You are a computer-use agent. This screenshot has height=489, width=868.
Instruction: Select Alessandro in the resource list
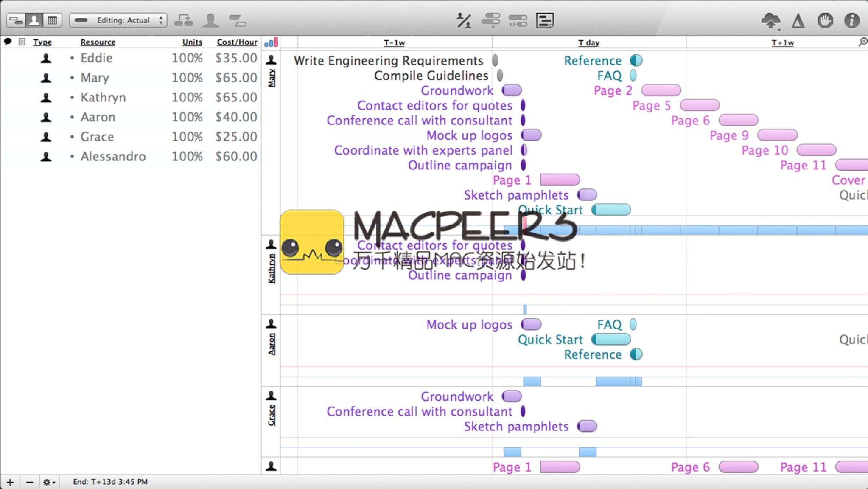tap(113, 156)
